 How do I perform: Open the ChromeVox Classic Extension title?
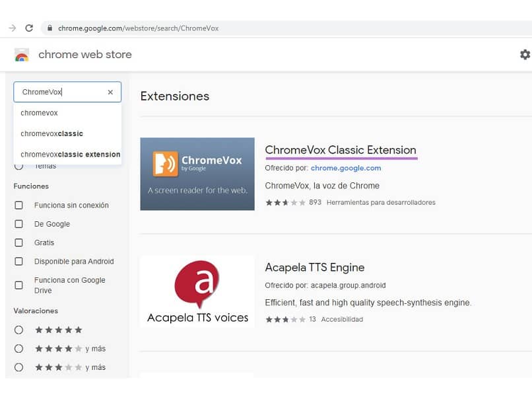[341, 150]
